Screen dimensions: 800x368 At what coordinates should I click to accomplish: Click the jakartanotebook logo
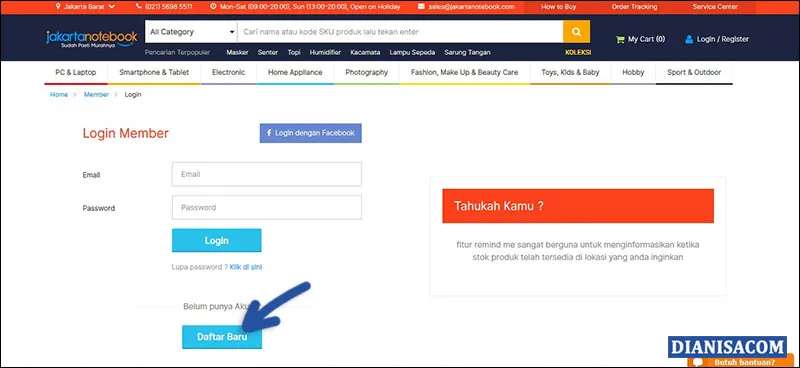point(92,39)
